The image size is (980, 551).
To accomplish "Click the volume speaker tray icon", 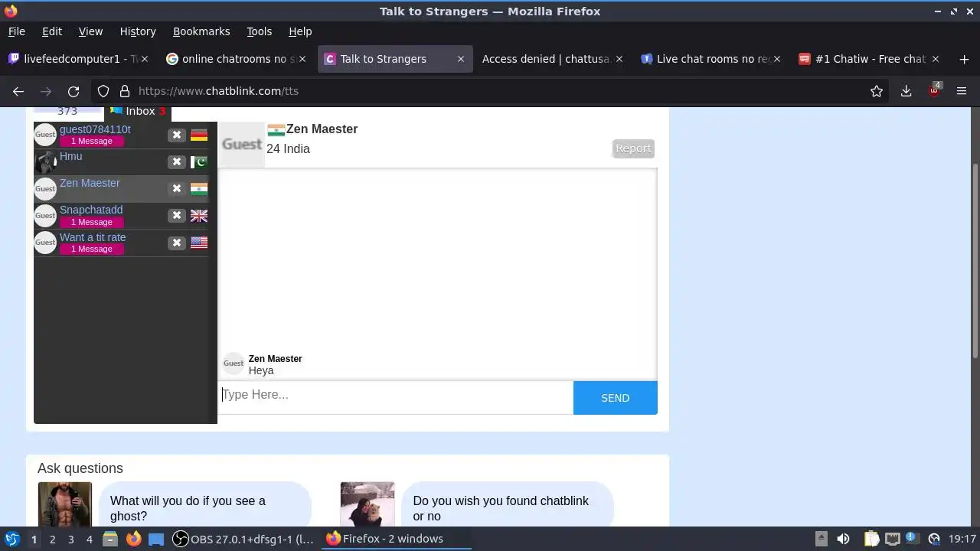I will pyautogui.click(x=843, y=539).
